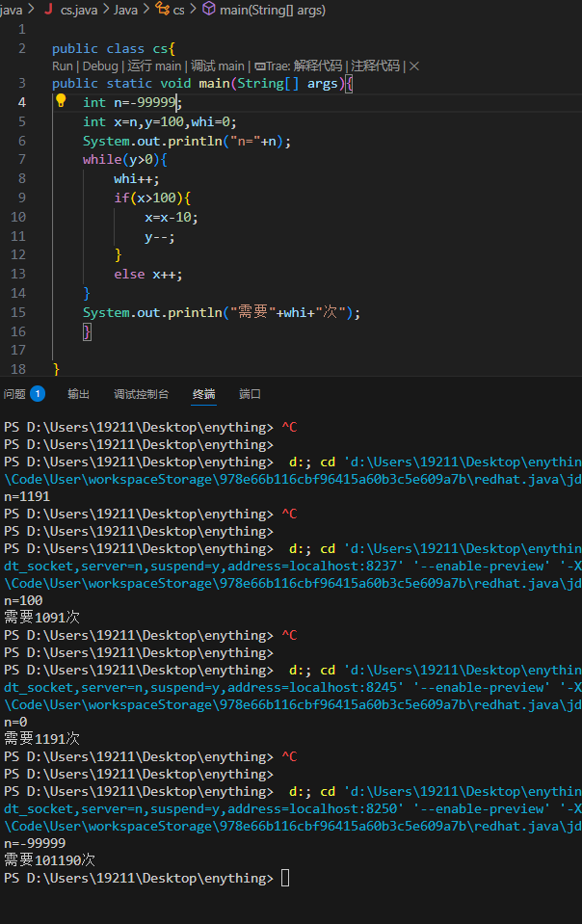Click the Debug code lens link
582x924 pixels.
point(100,66)
